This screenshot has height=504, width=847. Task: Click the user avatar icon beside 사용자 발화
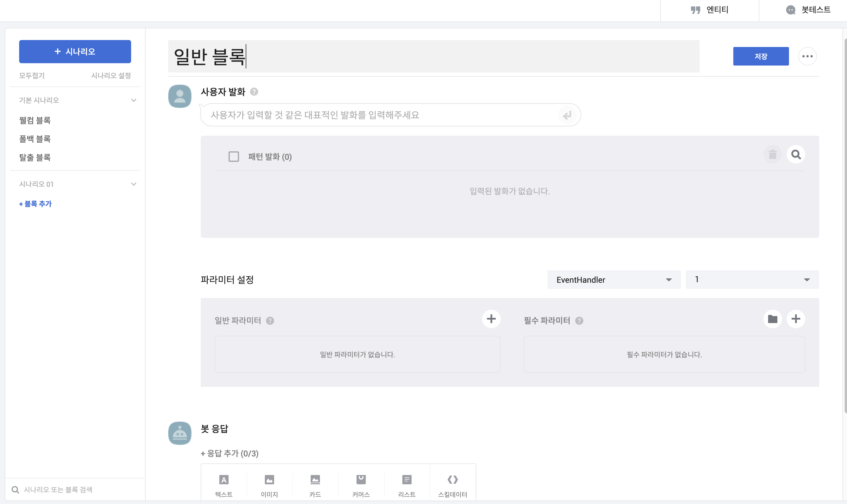180,96
